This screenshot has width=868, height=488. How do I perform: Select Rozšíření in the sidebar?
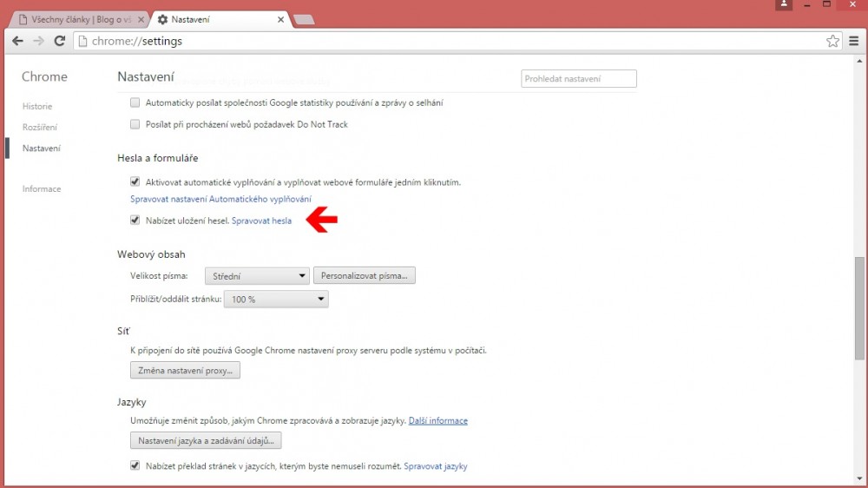click(40, 127)
